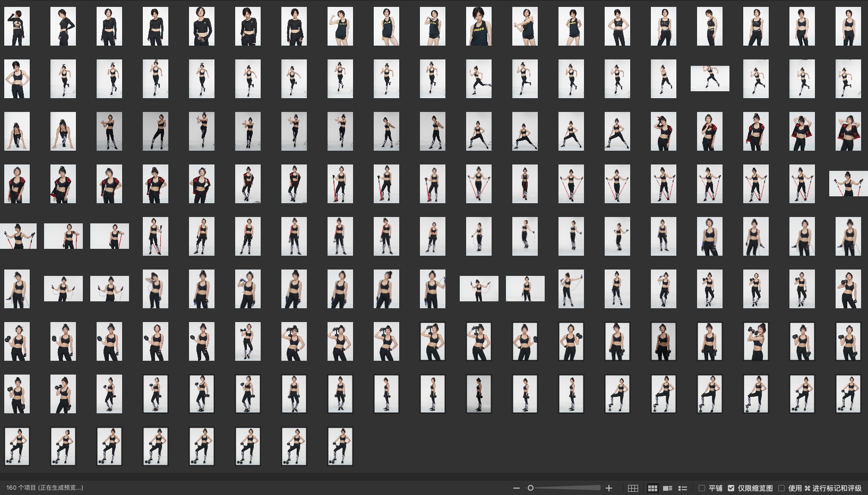
Task: Select the very first thumbnail in the grid
Action: tap(17, 27)
